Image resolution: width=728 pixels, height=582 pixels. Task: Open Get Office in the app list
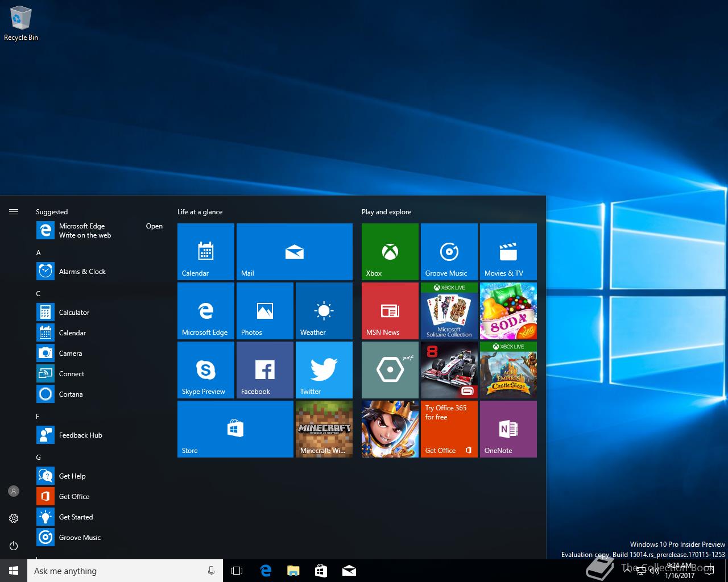[x=100, y=497]
